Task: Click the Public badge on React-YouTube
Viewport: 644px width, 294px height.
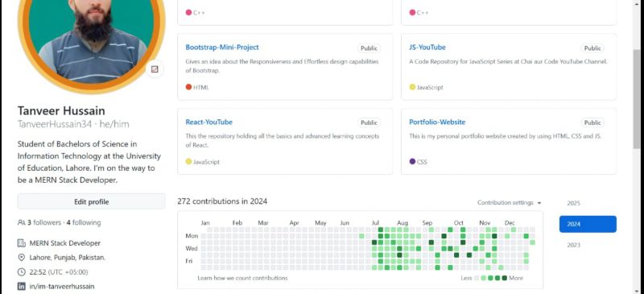Action: tap(369, 122)
